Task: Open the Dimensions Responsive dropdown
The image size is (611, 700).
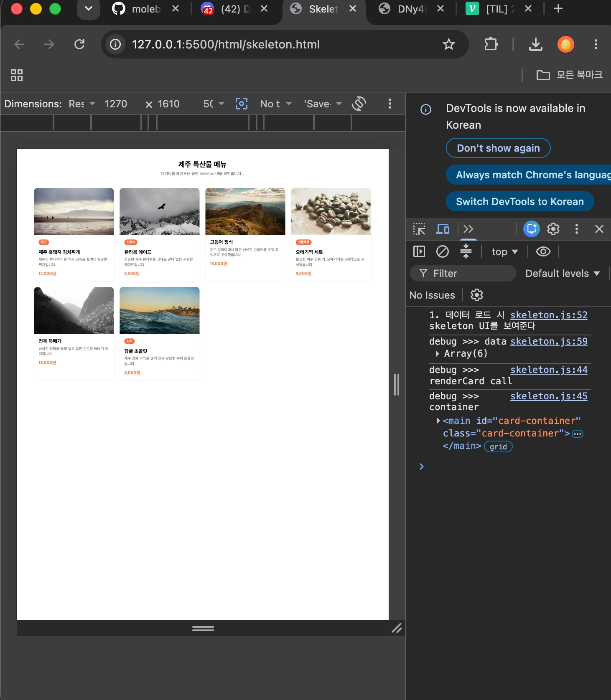Action: (x=82, y=104)
